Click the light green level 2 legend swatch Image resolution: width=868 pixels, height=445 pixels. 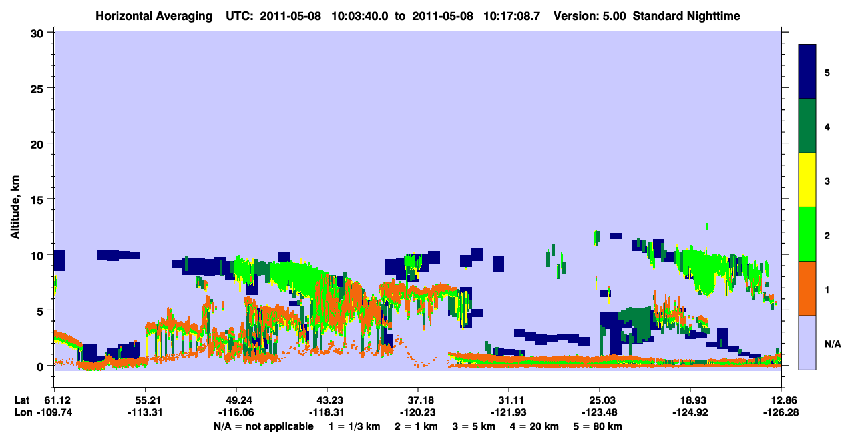click(807, 234)
